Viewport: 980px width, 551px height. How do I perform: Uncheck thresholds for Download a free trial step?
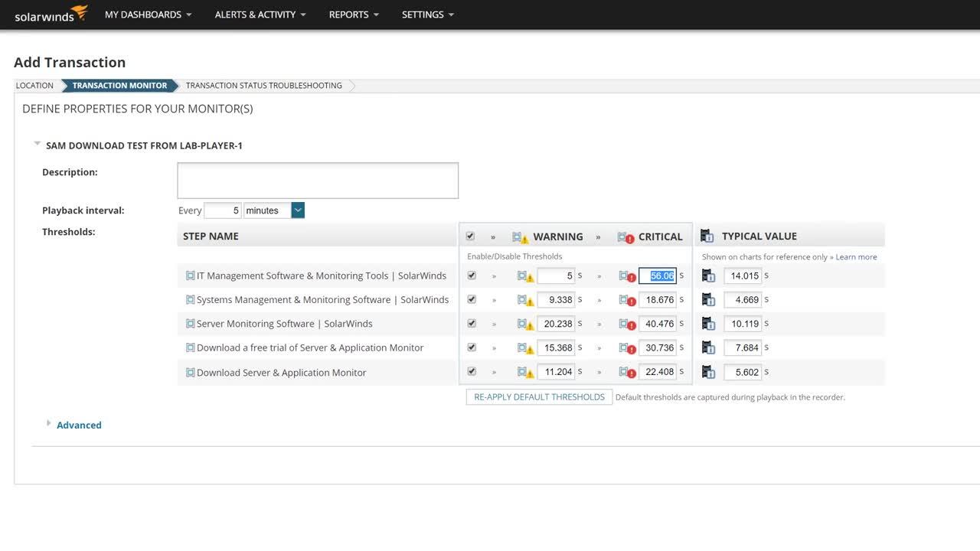(x=472, y=347)
